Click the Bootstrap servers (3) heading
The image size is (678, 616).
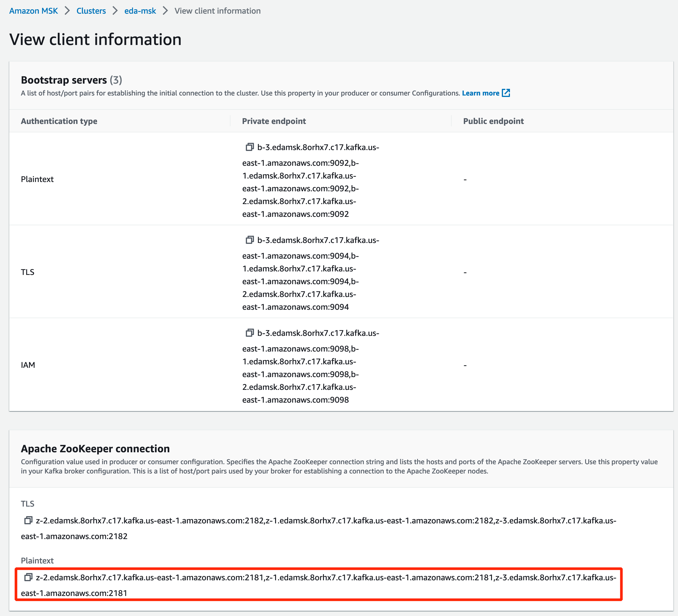point(71,80)
